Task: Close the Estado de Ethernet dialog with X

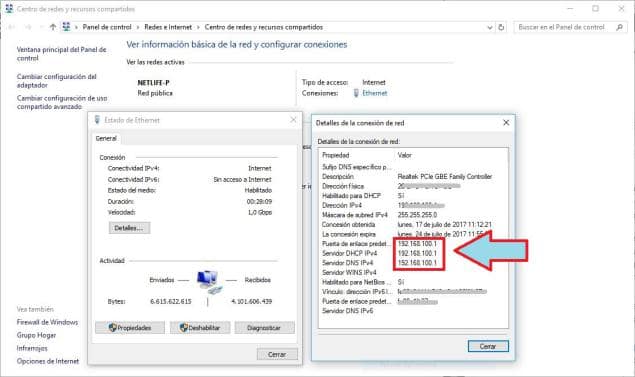Action: click(293, 120)
